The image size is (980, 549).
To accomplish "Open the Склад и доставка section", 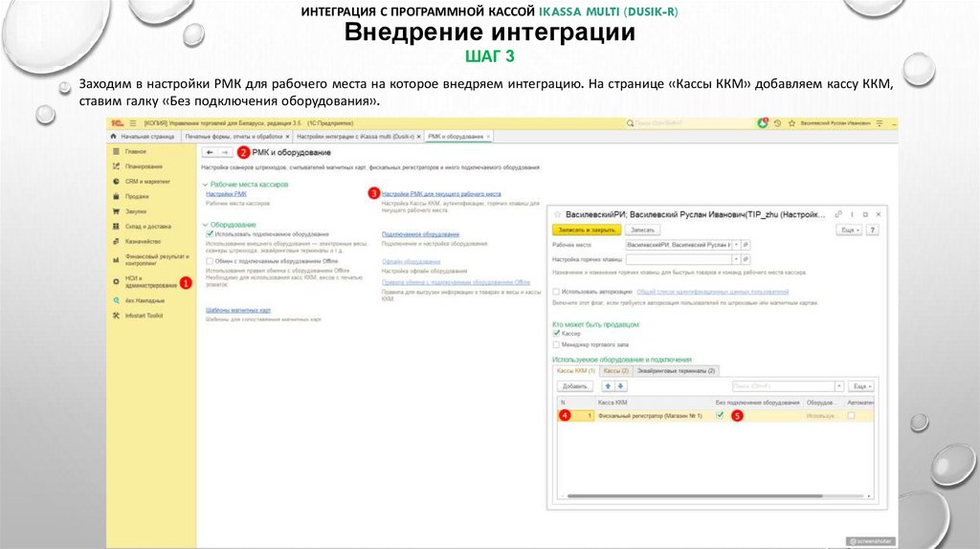I will [147, 226].
